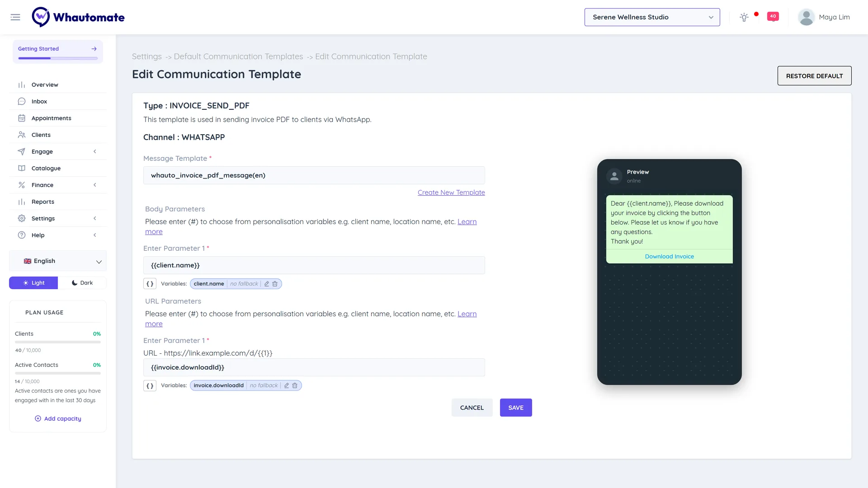The image size is (868, 488).
Task: Click the URL parameter {{invoice.downloadId}} input
Action: coord(314,367)
